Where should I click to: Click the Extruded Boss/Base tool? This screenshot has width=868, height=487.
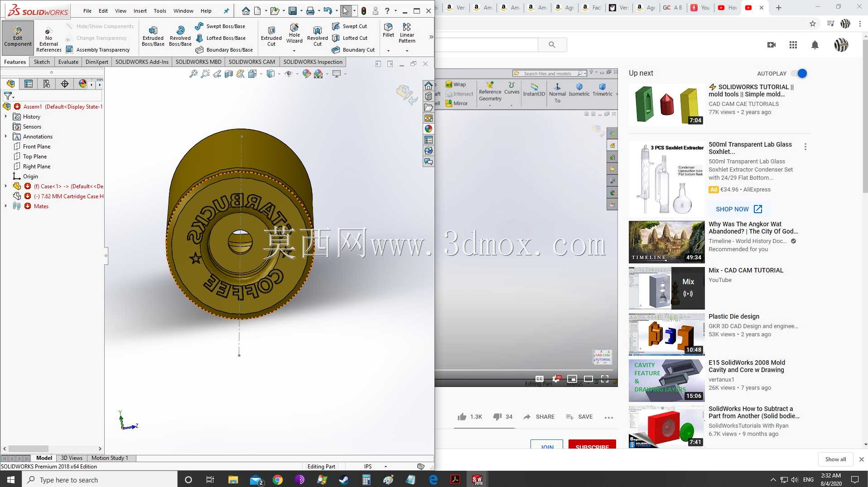pyautogui.click(x=153, y=36)
